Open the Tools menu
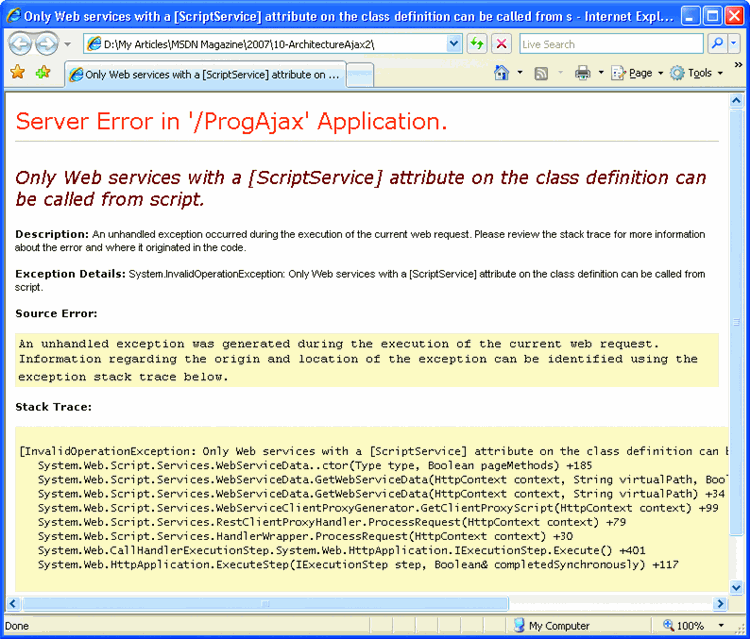The height and width of the screenshot is (639, 750). tap(696, 73)
